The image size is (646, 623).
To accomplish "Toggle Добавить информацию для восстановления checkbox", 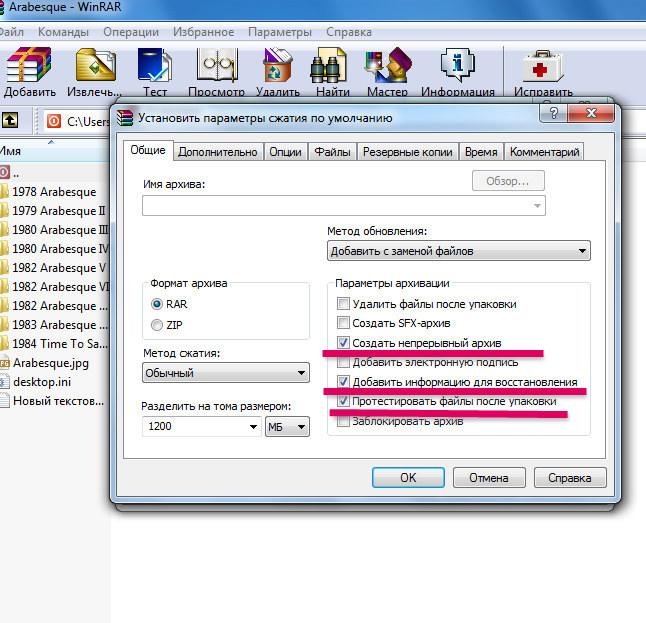I will pyautogui.click(x=343, y=382).
